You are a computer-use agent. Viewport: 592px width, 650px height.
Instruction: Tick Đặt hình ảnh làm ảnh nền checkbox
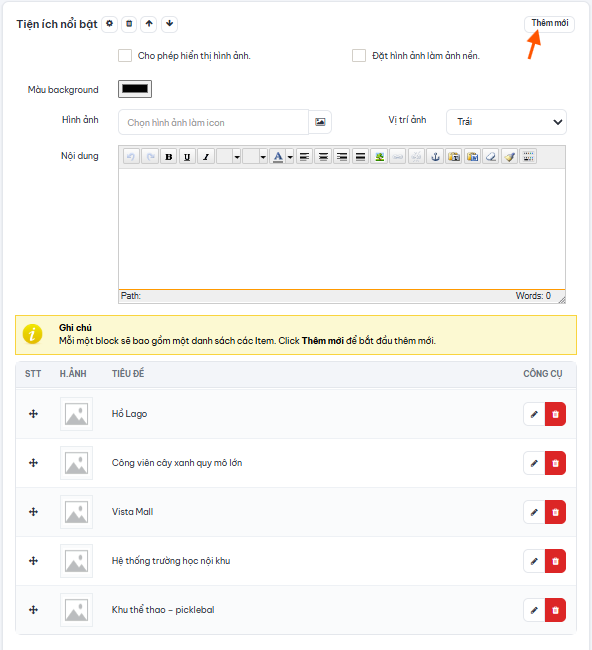(x=359, y=56)
